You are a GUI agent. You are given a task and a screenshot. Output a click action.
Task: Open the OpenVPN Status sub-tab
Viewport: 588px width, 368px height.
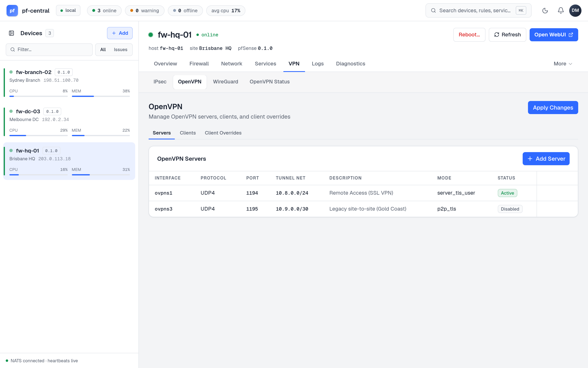coord(269,82)
